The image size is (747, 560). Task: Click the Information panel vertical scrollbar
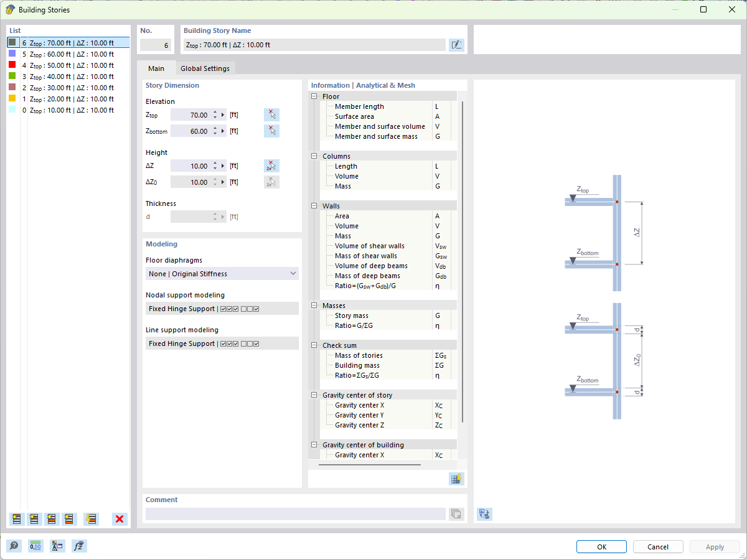(462, 261)
